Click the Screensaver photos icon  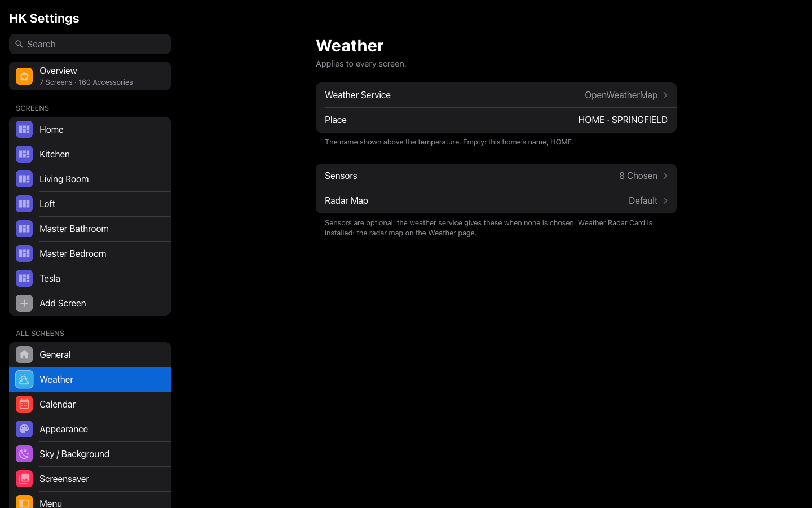pyautogui.click(x=24, y=479)
